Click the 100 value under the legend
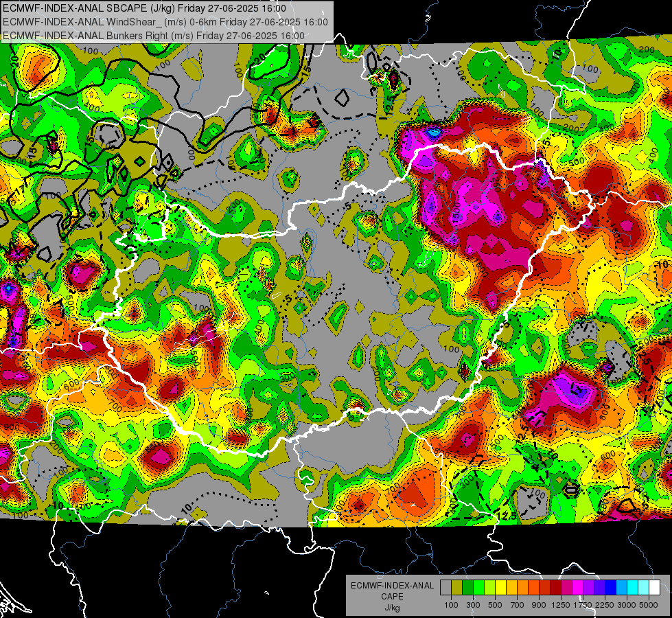The width and height of the screenshot is (672, 618). (451, 605)
